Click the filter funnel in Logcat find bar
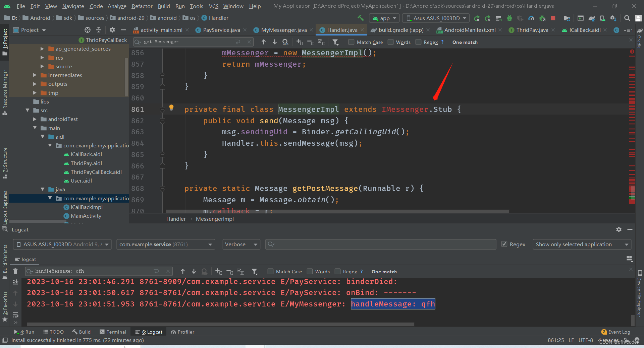 click(255, 271)
